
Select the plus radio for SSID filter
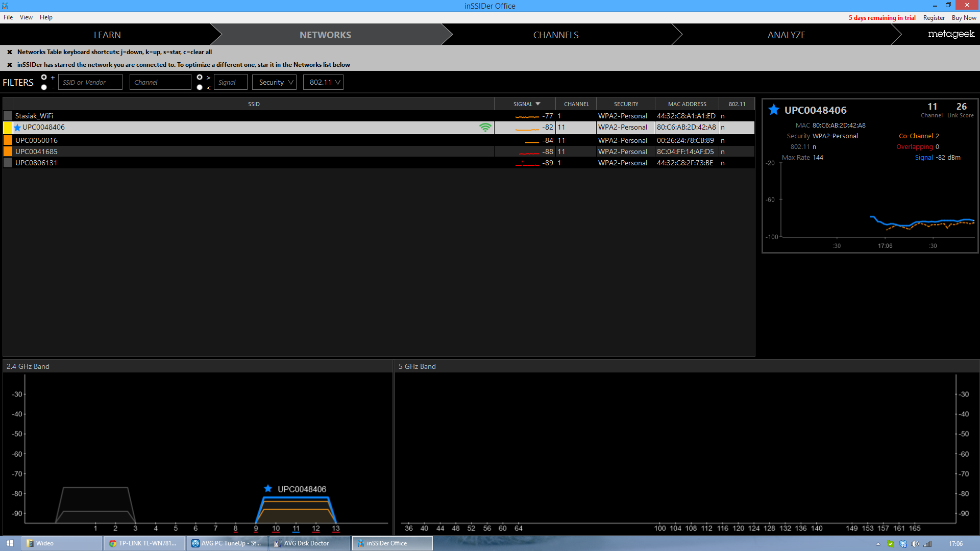[x=44, y=77]
